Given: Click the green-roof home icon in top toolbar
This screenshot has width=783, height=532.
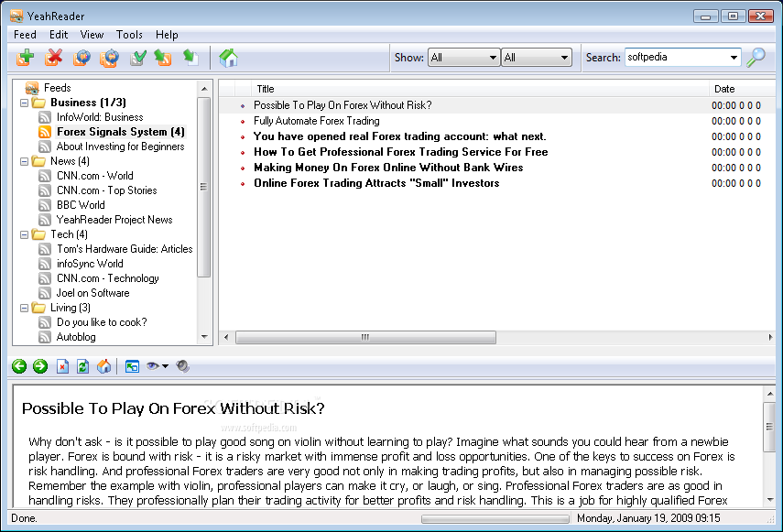Looking at the screenshot, I should (228, 58).
